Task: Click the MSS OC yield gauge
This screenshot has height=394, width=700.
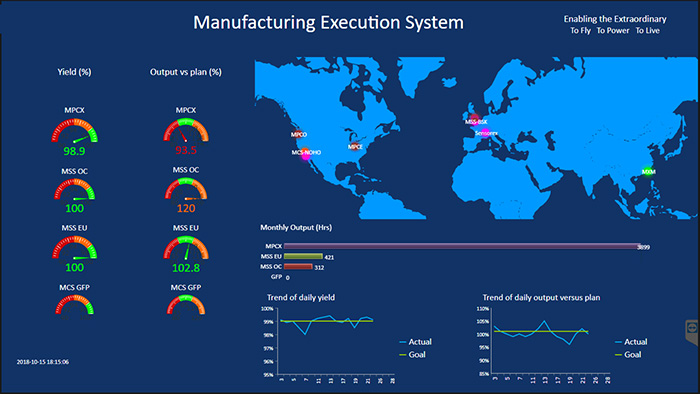Action: point(75,190)
